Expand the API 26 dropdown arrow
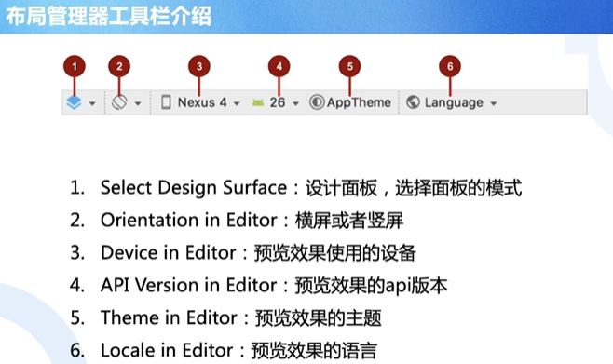Viewport: 613px width, 364px height. (296, 103)
